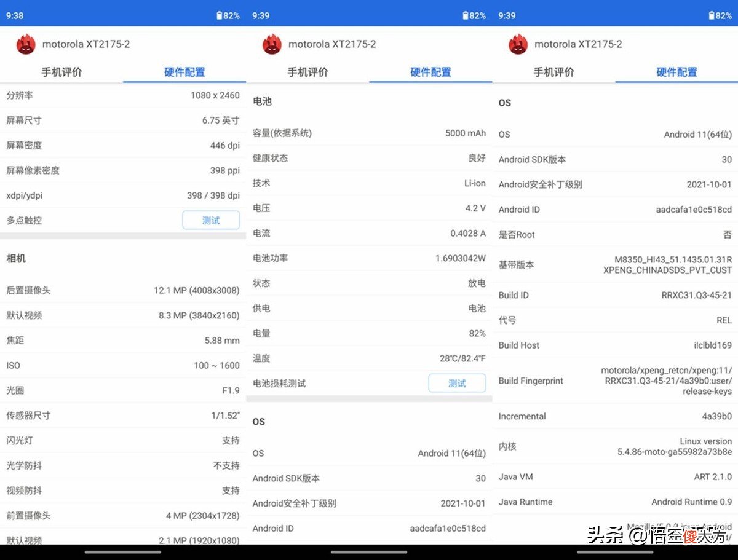Tap the AnTuTu logo in the left screen

(x=26, y=44)
